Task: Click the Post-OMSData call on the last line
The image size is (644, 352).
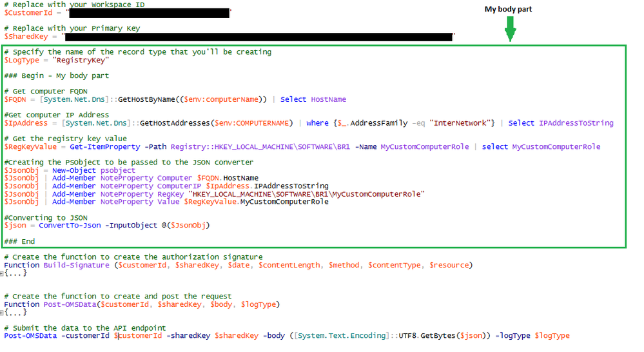Action: (30, 336)
